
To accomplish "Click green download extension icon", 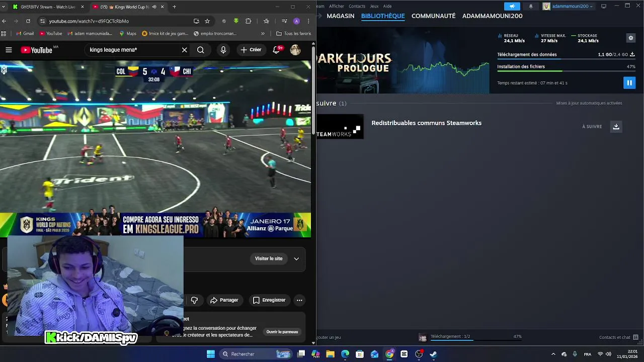I will pyautogui.click(x=236, y=21).
